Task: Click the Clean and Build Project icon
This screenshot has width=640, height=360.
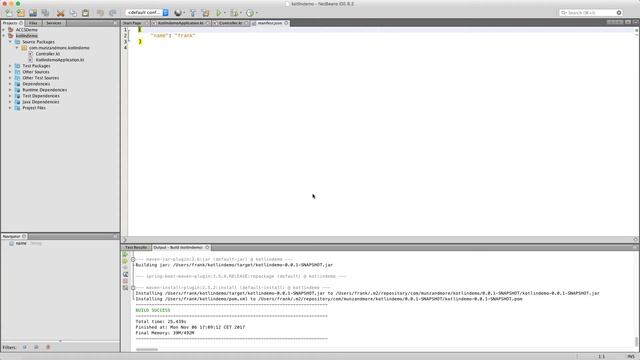Action: click(205, 13)
